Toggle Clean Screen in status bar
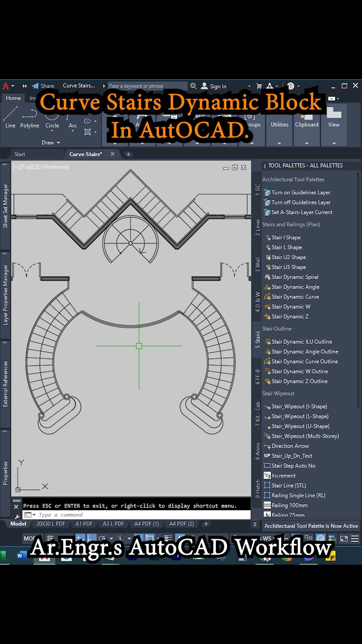This screenshot has height=644, width=362. (344, 539)
